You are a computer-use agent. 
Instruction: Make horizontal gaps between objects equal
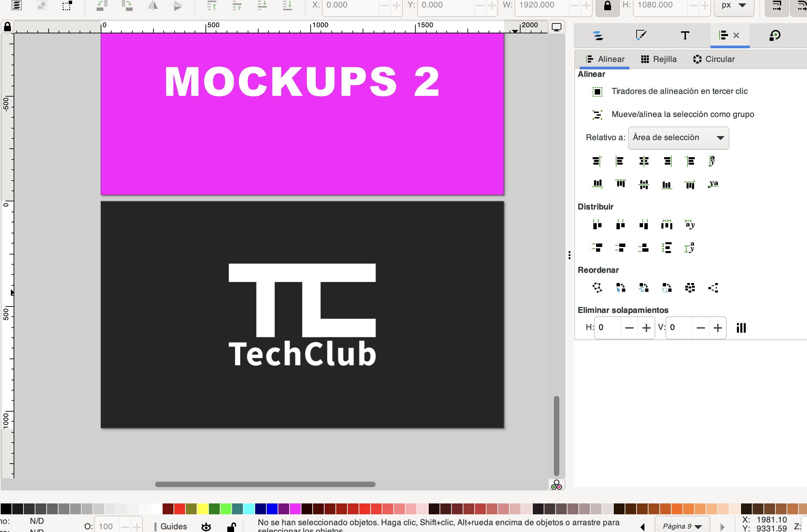click(667, 224)
